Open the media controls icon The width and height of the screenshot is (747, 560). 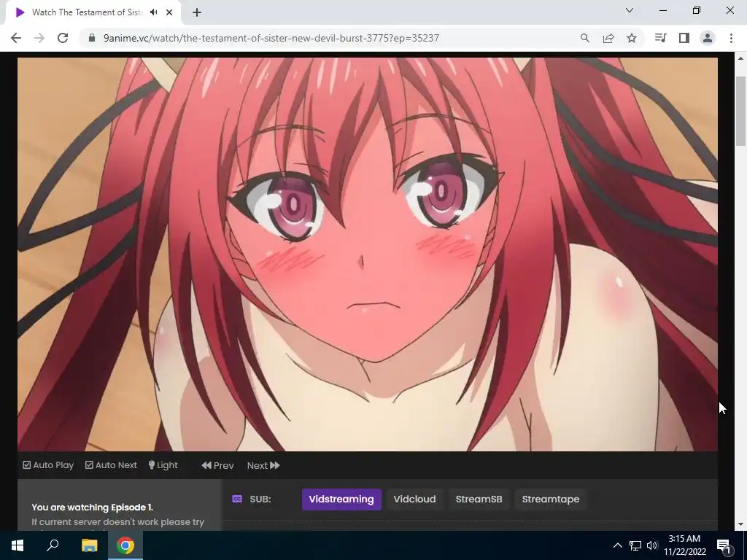[660, 38]
